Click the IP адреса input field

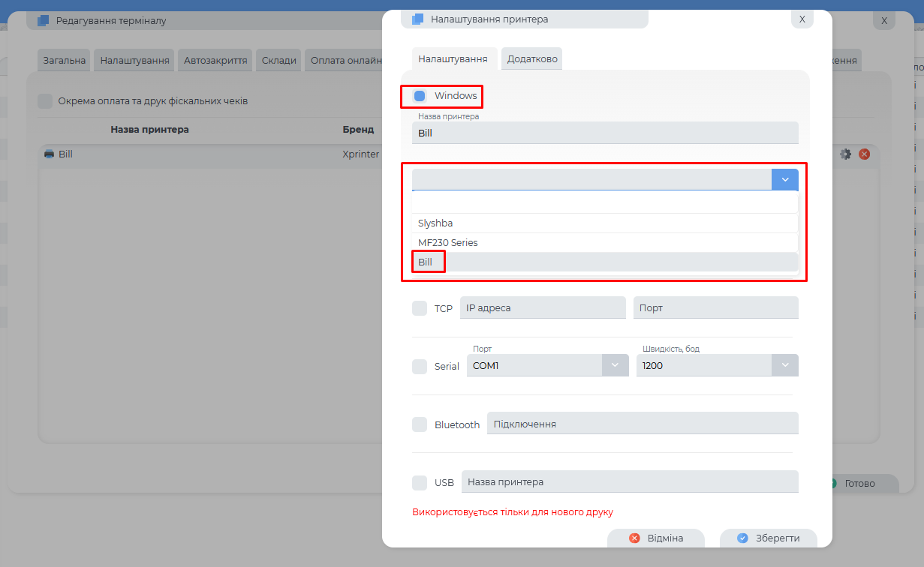(x=542, y=308)
